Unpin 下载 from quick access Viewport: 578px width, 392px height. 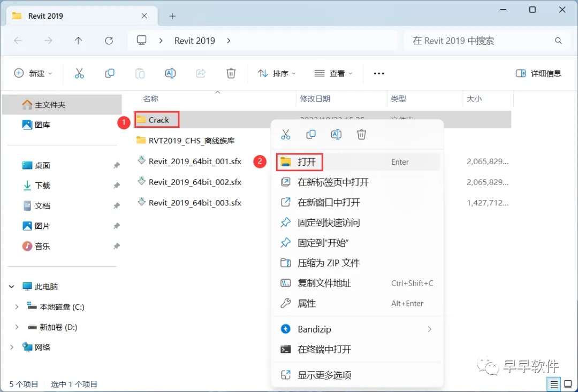click(x=117, y=186)
